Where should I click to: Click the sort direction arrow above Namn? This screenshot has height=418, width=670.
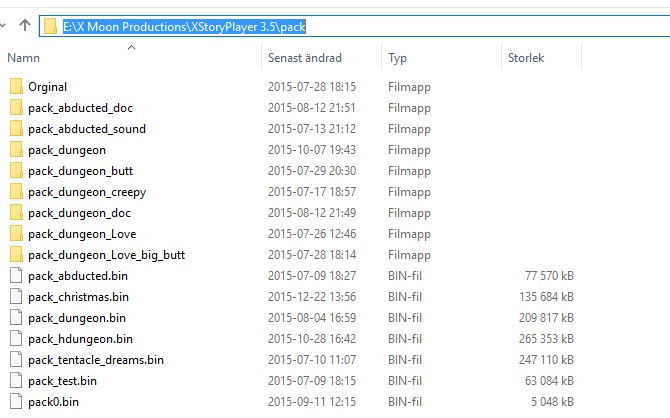(132, 47)
